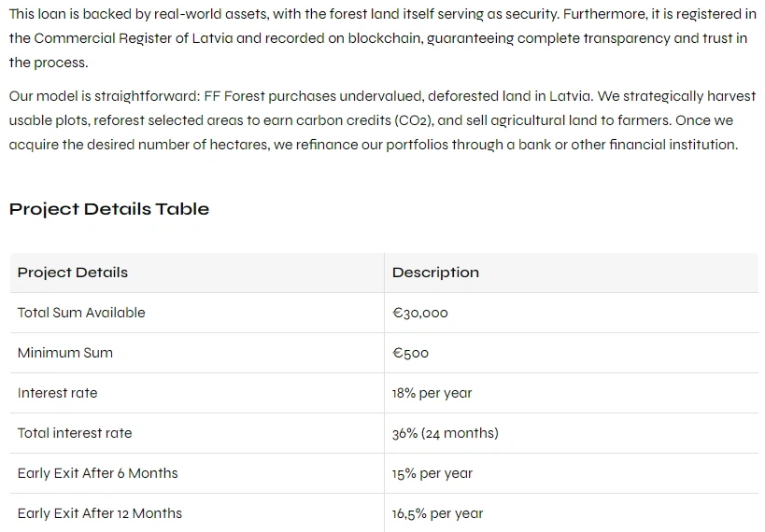Select the 'Minimum Sum' row label
This screenshot has width=765, height=532.
65,353
